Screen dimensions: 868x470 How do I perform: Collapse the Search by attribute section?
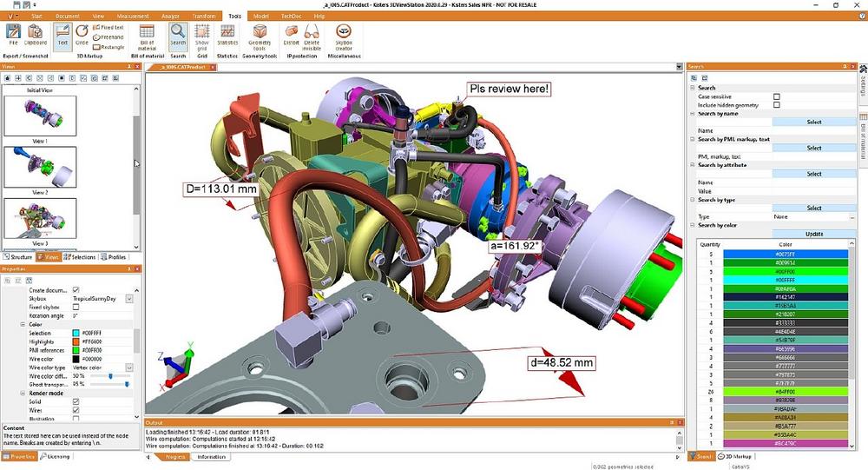pos(692,165)
